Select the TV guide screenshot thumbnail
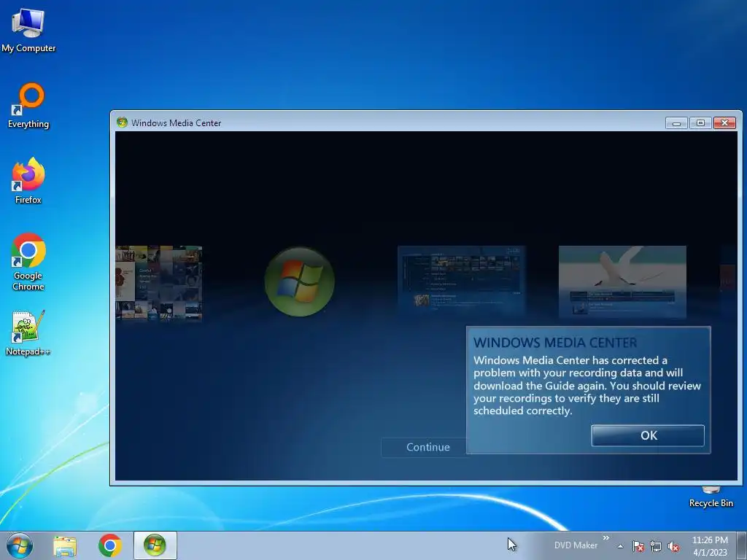This screenshot has height=560, width=747. pos(461,281)
